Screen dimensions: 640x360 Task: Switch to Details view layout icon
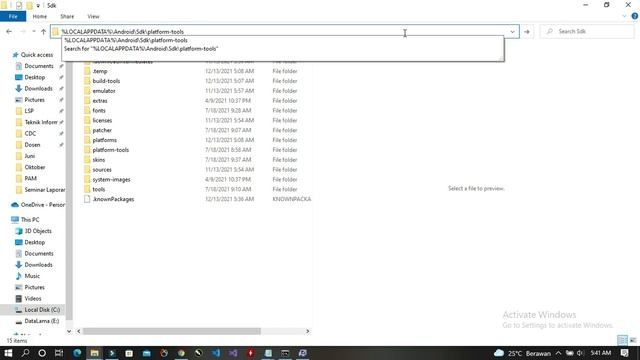[x=622, y=340]
